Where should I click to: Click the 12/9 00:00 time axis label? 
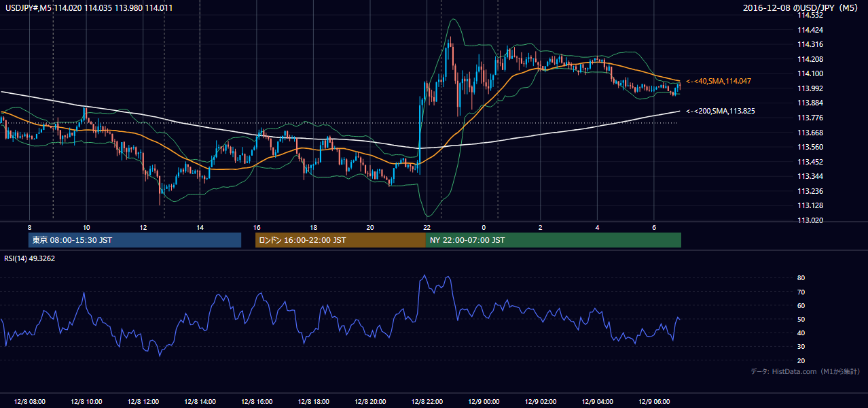[483, 402]
